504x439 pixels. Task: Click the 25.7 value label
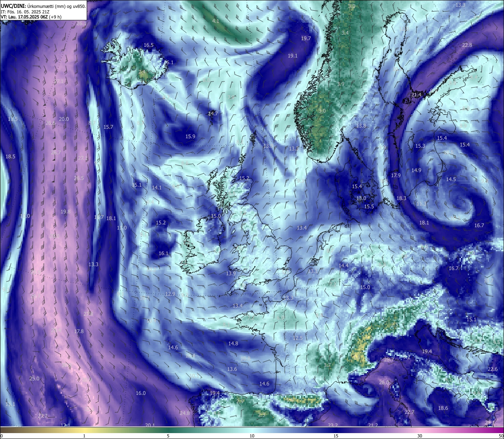click(x=389, y=360)
